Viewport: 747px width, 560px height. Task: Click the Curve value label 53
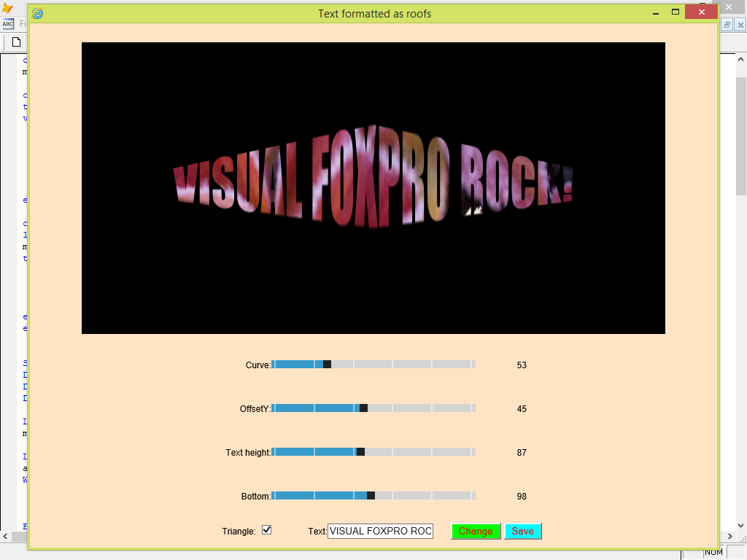pos(521,365)
